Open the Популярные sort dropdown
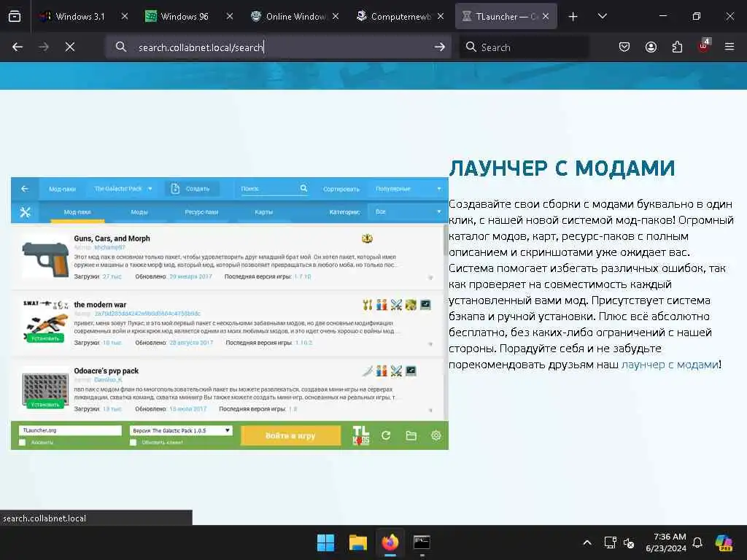 [408, 189]
